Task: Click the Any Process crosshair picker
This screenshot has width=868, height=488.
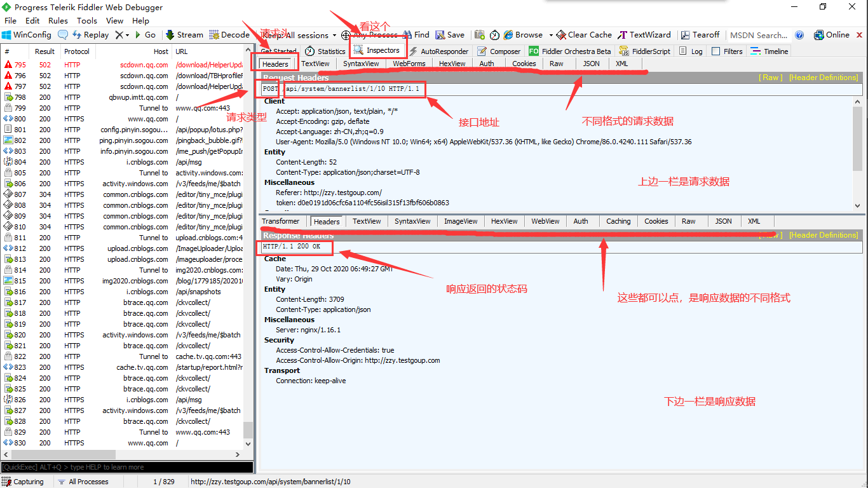Action: click(x=369, y=35)
